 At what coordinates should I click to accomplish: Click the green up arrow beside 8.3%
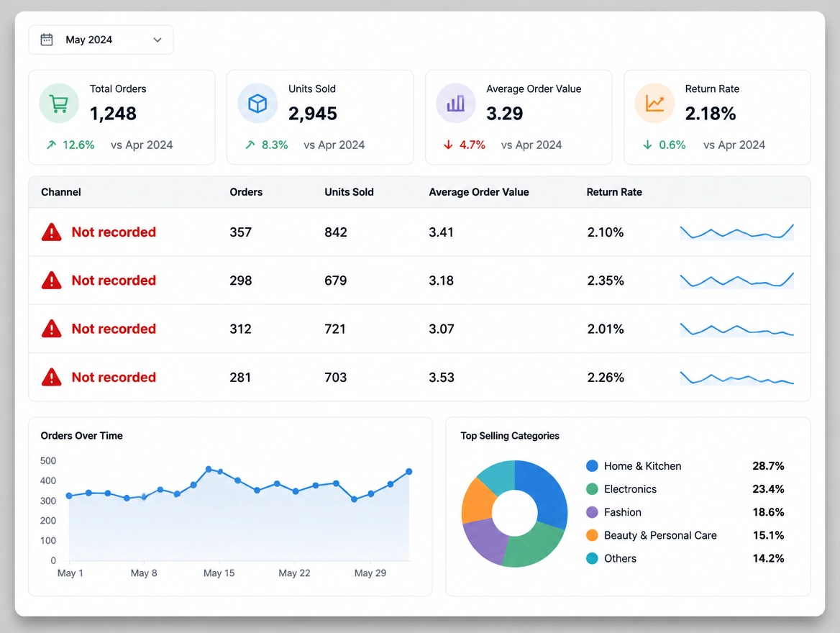(250, 145)
